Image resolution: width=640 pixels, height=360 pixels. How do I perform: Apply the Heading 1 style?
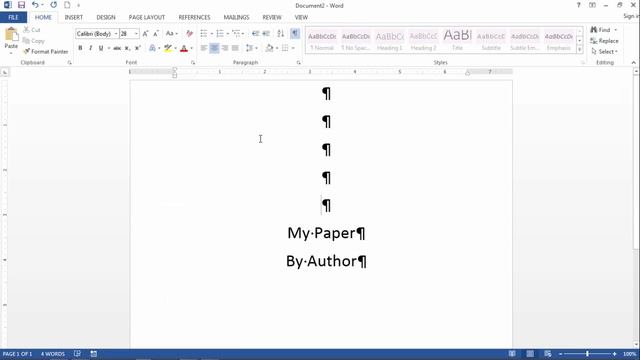click(389, 40)
